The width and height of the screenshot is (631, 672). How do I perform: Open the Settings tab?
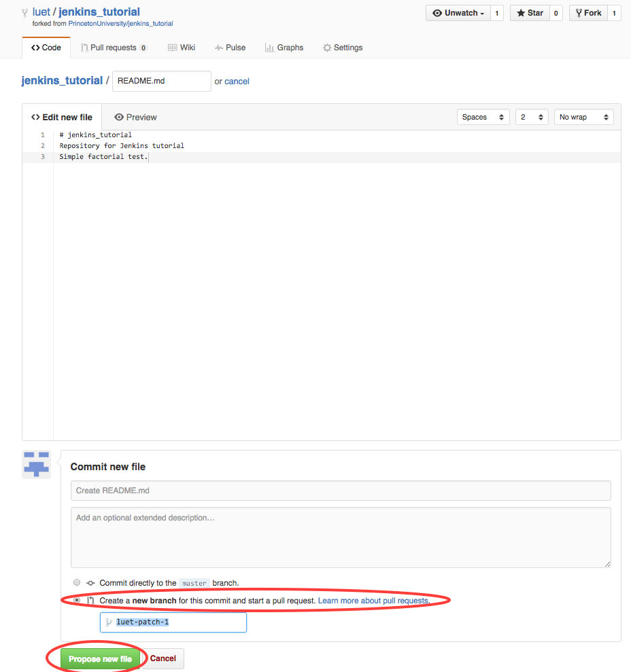343,48
